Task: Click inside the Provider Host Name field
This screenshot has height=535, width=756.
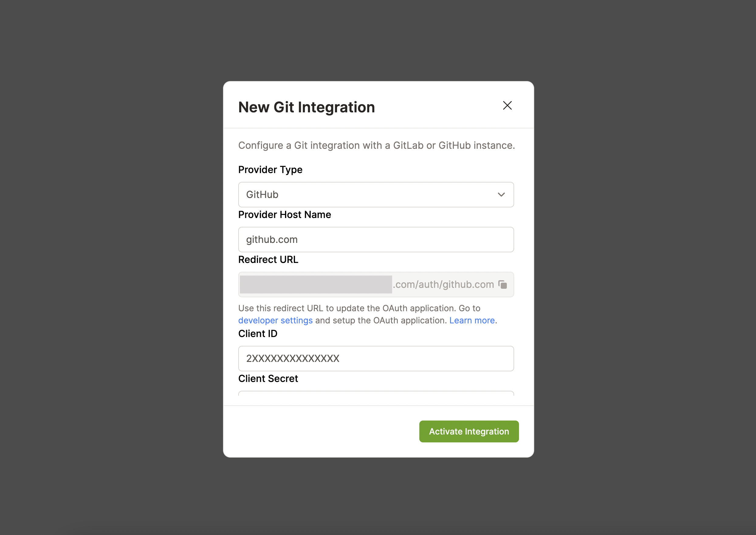Action: (376, 240)
